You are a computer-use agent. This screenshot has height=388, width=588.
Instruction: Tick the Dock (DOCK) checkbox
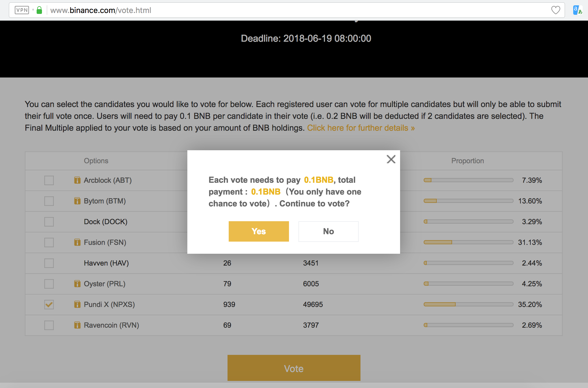[x=49, y=222]
